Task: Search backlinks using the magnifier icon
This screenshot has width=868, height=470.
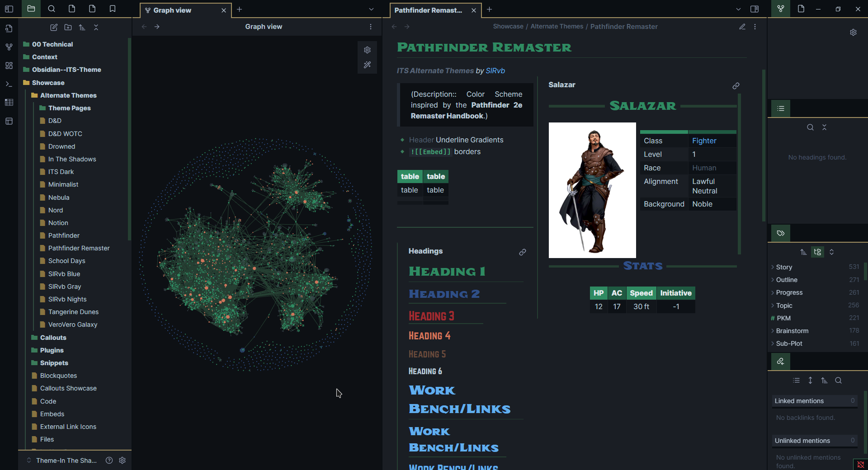Action: pyautogui.click(x=839, y=381)
